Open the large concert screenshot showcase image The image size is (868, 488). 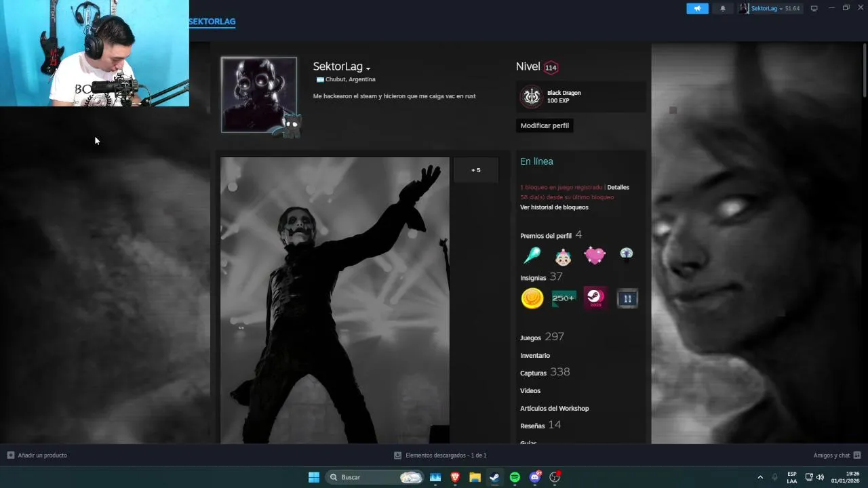(x=335, y=300)
